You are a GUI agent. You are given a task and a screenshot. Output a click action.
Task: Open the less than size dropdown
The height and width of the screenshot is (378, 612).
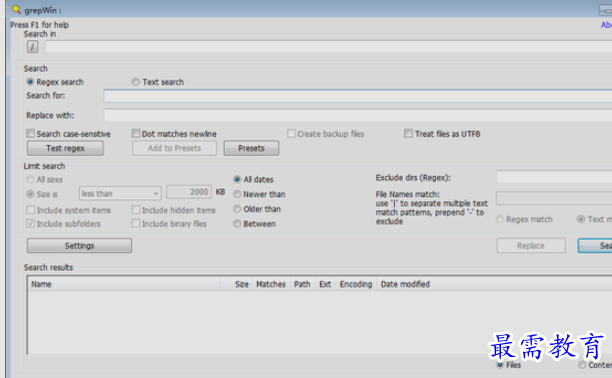point(120,194)
